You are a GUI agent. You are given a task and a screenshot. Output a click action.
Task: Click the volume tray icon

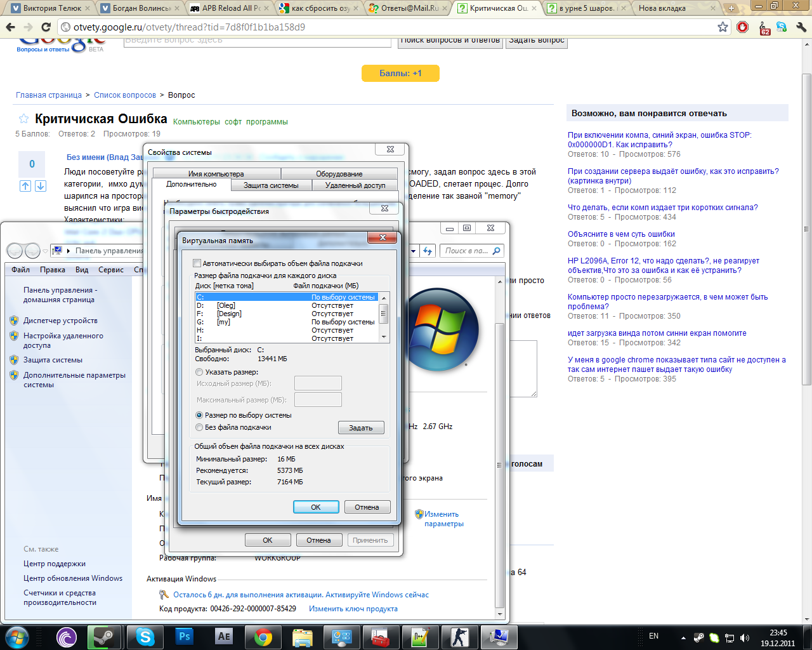745,637
